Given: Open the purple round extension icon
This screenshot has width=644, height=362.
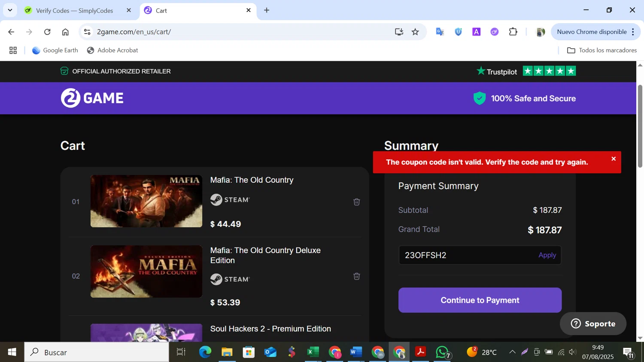Looking at the screenshot, I should click(495, 32).
